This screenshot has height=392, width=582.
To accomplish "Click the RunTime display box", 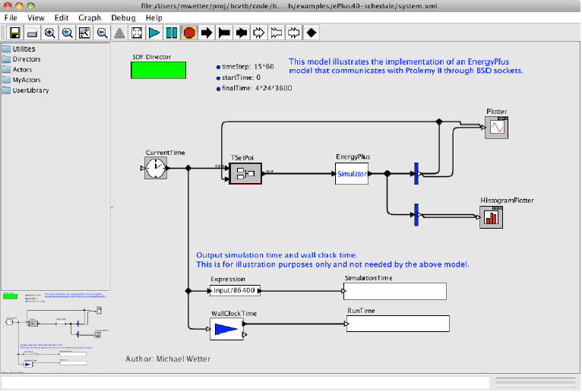I will tap(398, 324).
